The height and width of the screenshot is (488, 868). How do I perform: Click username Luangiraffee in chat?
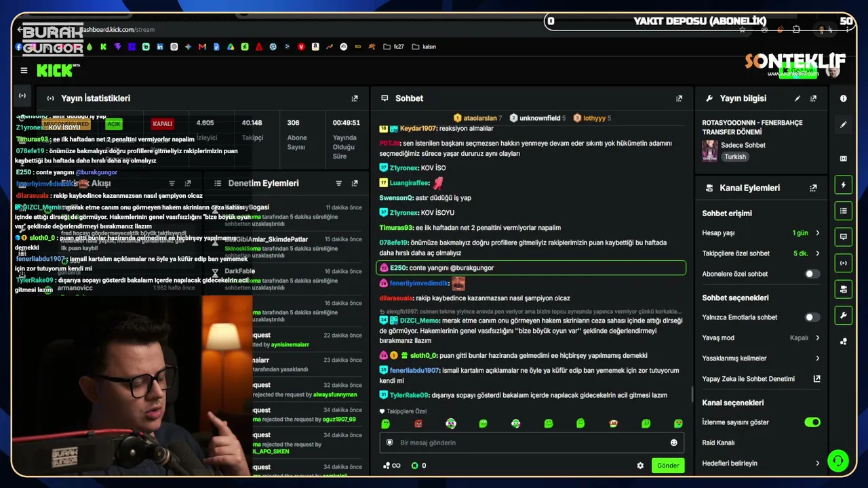(410, 183)
